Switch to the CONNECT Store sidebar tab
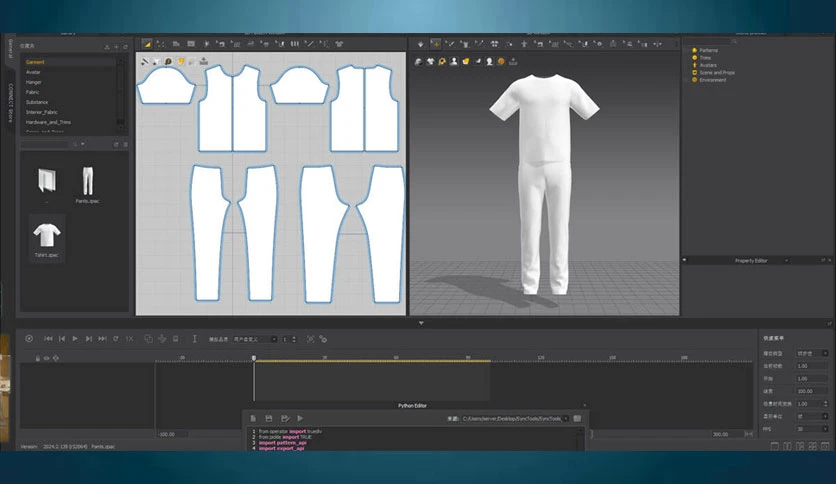The width and height of the screenshot is (836, 484). pos(10,102)
